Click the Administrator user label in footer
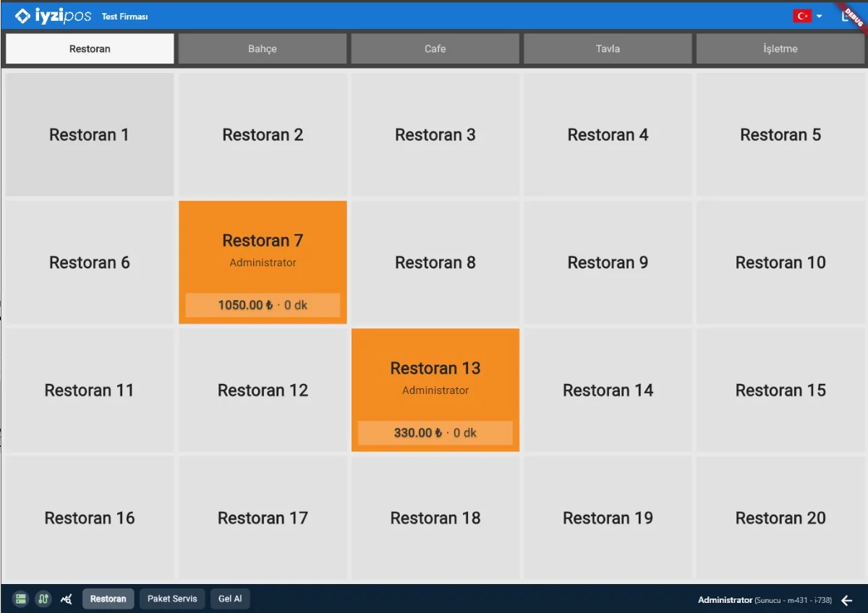This screenshot has width=868, height=613. click(725, 600)
